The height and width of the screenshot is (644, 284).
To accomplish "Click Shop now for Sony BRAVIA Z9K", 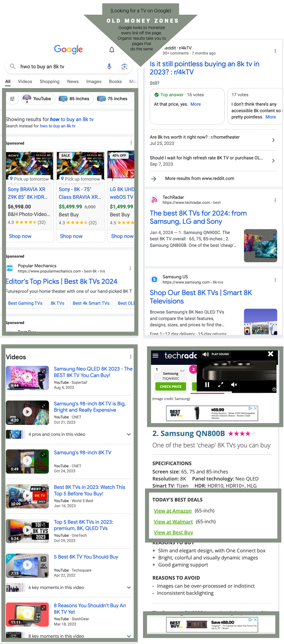I will pyautogui.click(x=20, y=236).
